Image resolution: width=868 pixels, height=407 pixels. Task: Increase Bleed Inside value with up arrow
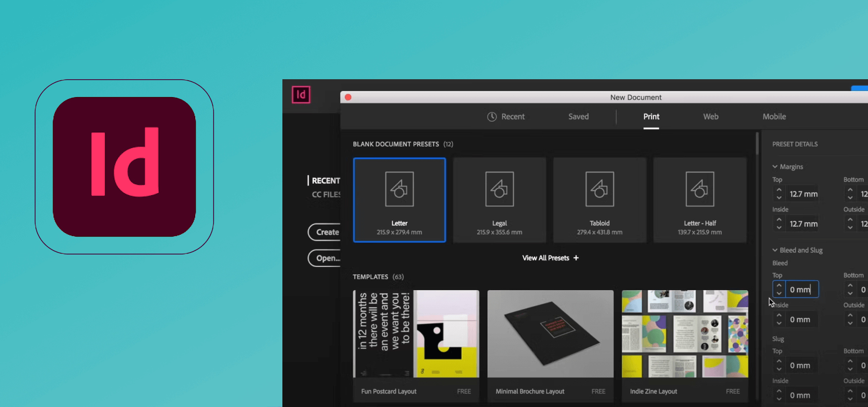(779, 315)
